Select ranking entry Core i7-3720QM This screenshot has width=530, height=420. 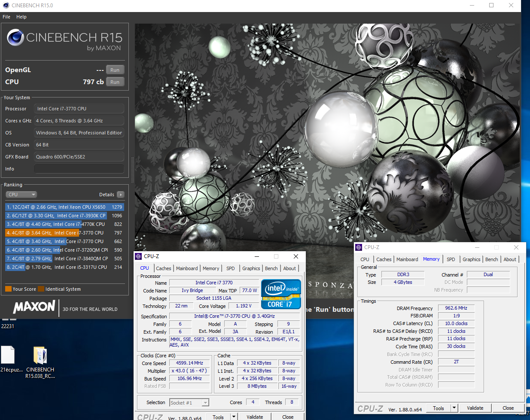click(x=64, y=250)
